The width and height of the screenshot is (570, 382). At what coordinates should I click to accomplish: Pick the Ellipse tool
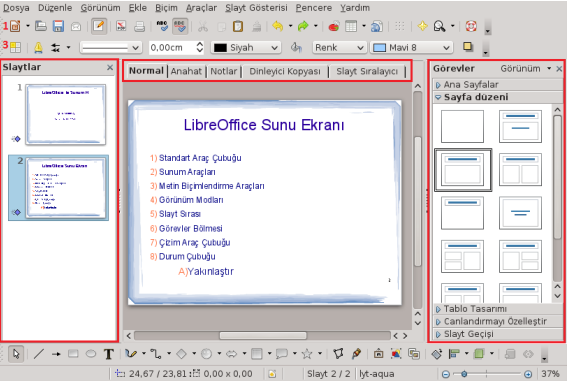[x=91, y=354]
